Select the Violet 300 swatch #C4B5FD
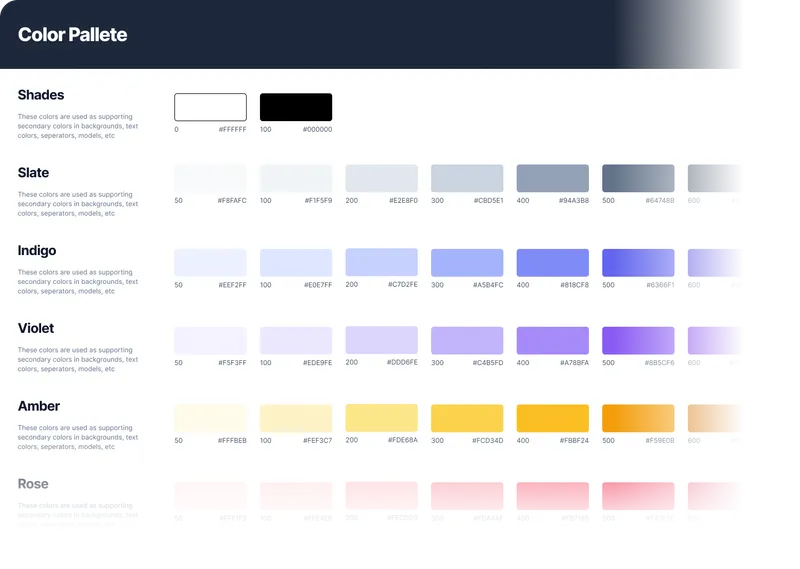Screen dimensions: 800x569 pos(467,340)
